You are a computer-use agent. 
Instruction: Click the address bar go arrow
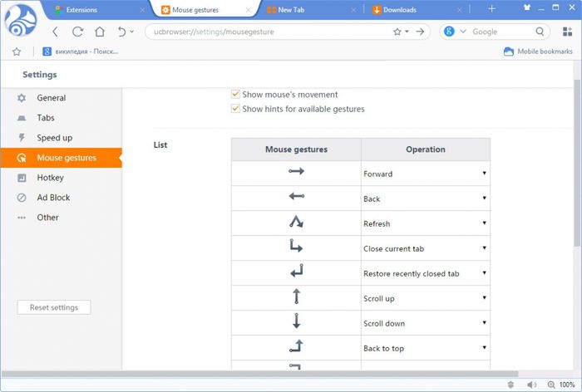(x=420, y=32)
